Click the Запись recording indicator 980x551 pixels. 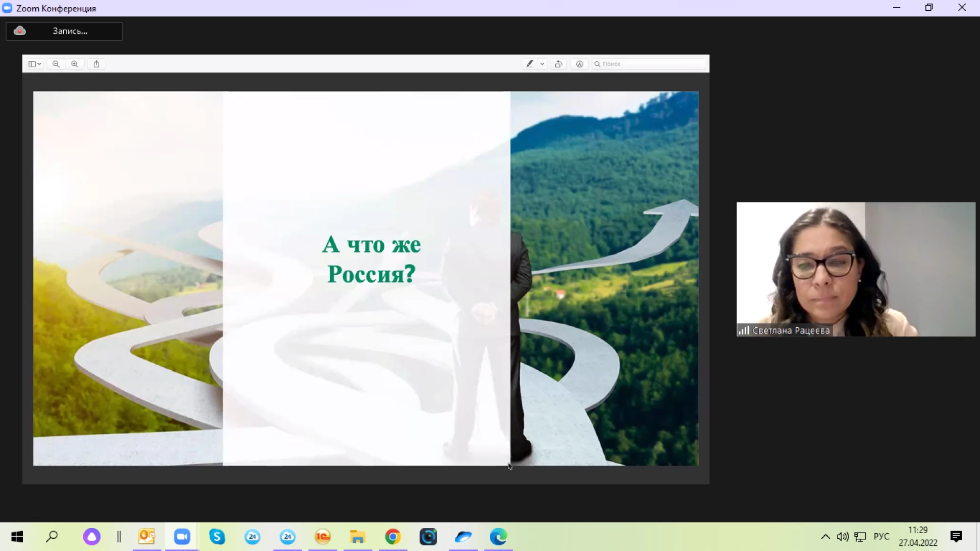pyautogui.click(x=64, y=31)
